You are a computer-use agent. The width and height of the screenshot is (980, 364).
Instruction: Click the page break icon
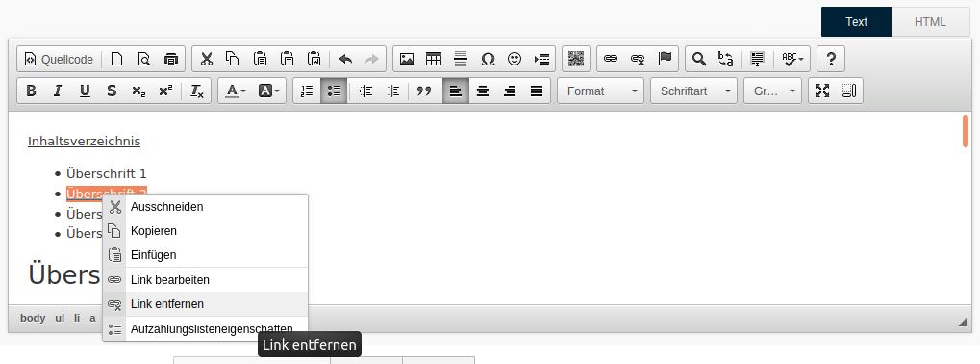pos(541,60)
